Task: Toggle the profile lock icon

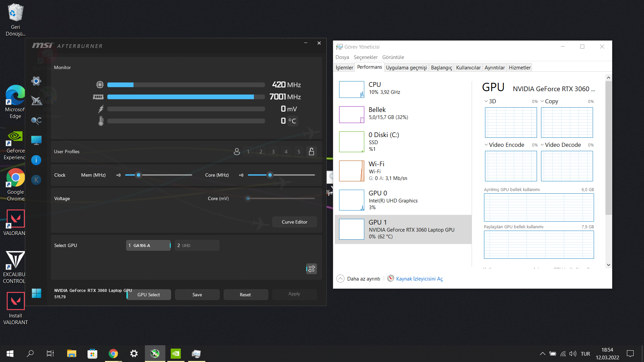Action: [312, 152]
